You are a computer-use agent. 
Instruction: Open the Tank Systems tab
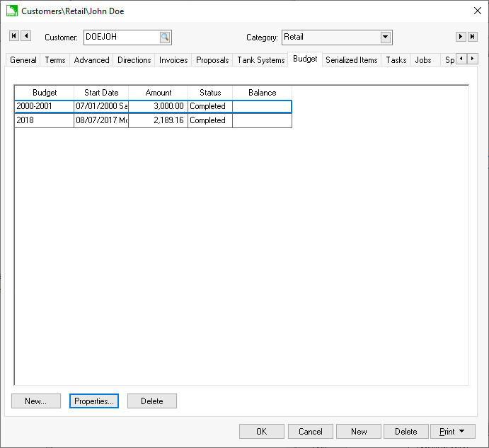[260, 60]
